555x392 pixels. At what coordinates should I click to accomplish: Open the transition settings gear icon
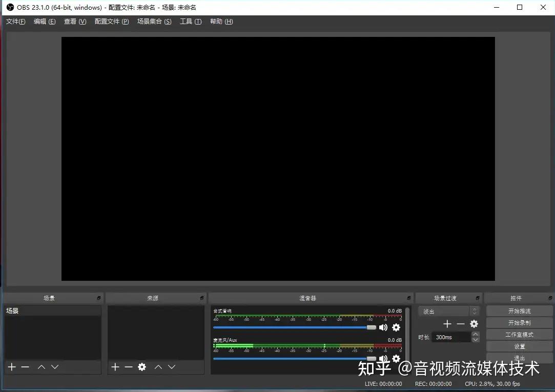click(474, 324)
